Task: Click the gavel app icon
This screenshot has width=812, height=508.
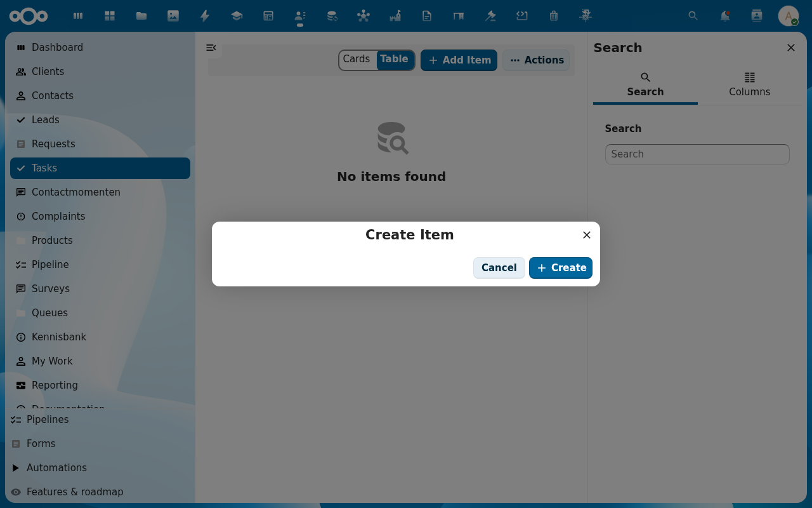Action: 490,16
